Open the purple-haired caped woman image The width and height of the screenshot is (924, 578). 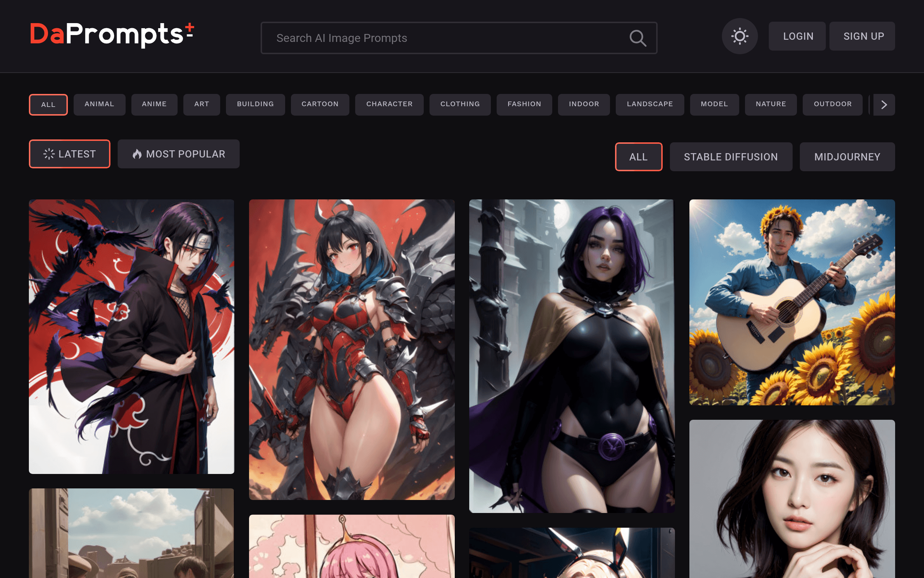pyautogui.click(x=572, y=356)
